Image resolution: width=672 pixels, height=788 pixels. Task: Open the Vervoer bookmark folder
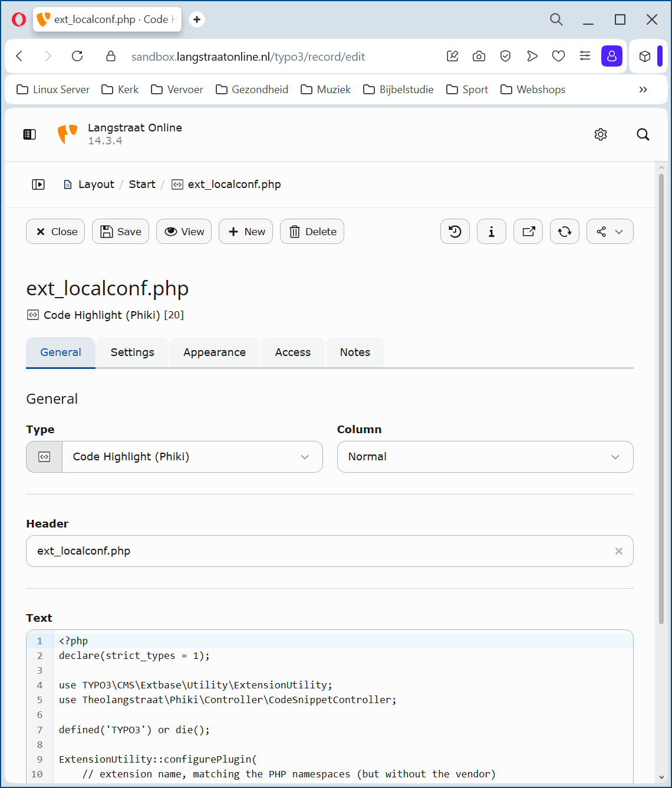click(x=177, y=90)
